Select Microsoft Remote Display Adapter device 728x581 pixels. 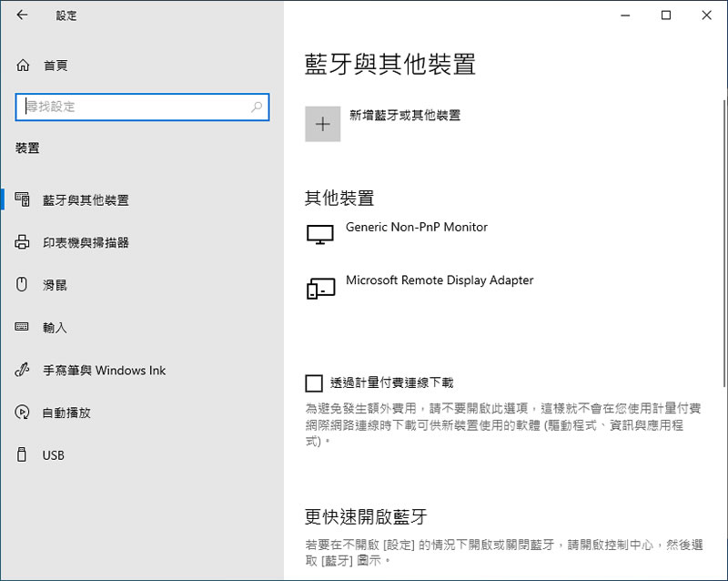(440, 280)
